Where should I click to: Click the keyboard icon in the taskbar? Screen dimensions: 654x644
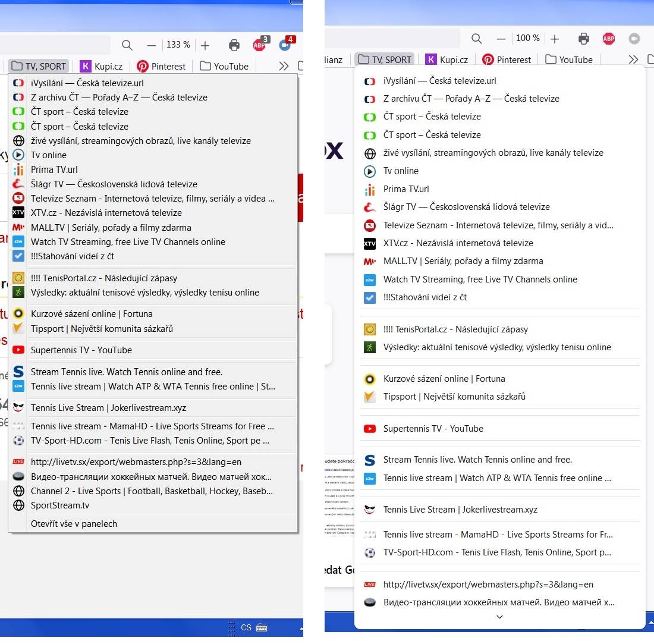click(x=262, y=627)
